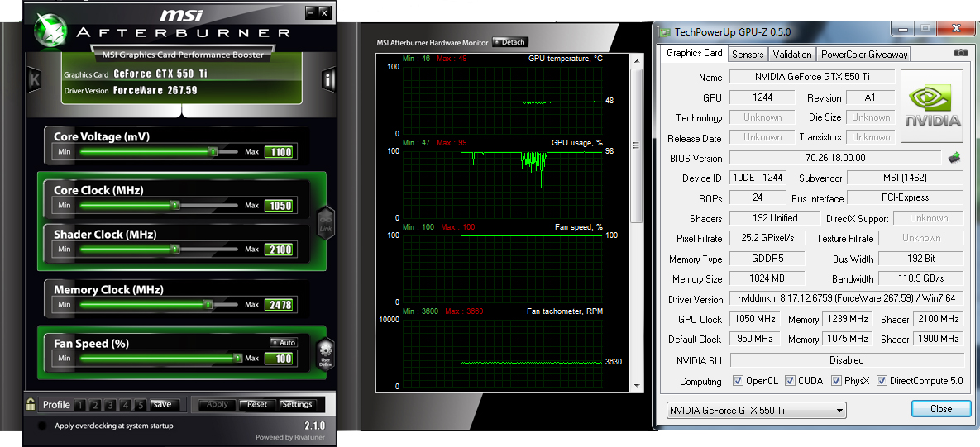980x447 pixels.
Task: Click the Fan Speed value field 100
Action: coord(278,359)
